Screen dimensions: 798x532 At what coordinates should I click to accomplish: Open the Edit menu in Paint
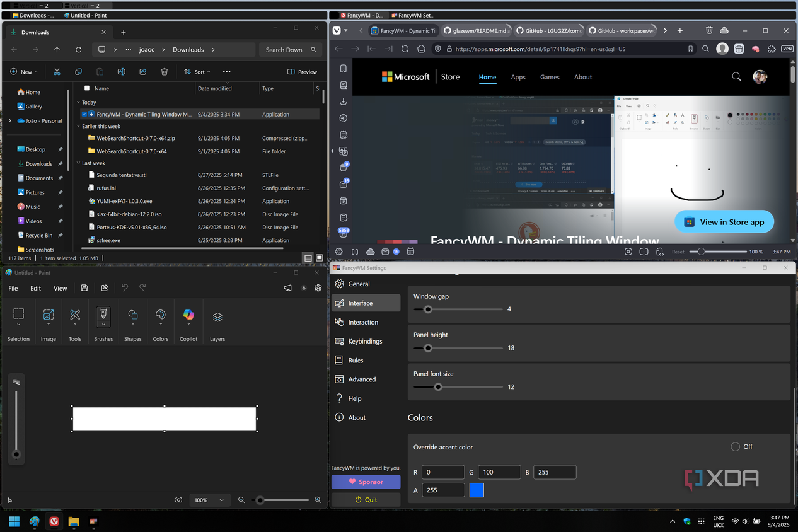click(36, 288)
